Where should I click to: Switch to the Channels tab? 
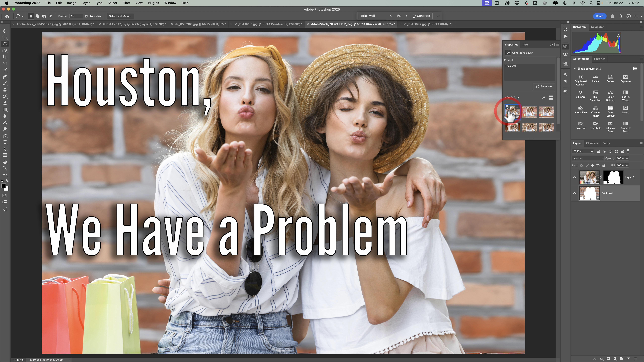[592, 143]
